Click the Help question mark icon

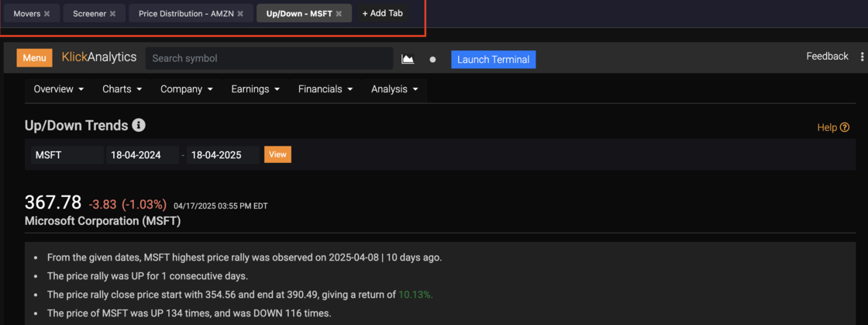[x=845, y=127]
